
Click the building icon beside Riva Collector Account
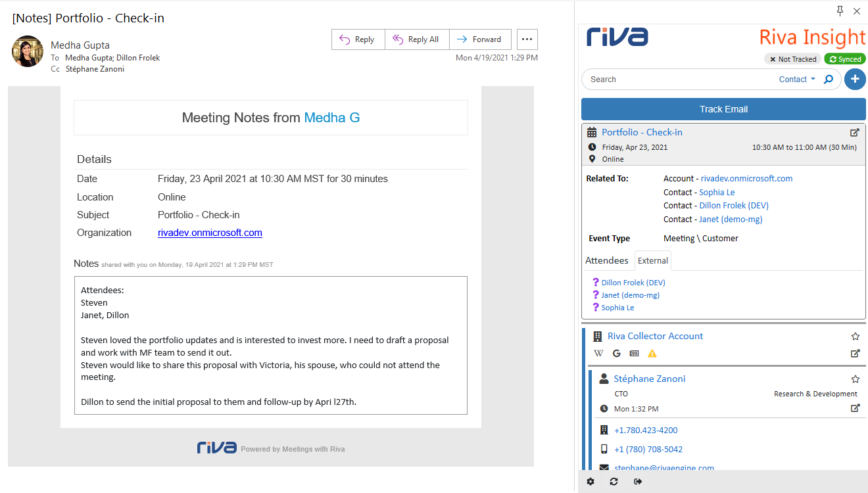[x=598, y=337]
